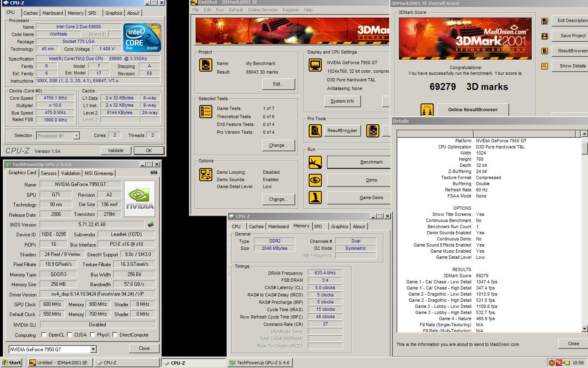Click the Online ResultBrowser tree icon
This screenshot has width=588, height=368.
pos(427,110)
